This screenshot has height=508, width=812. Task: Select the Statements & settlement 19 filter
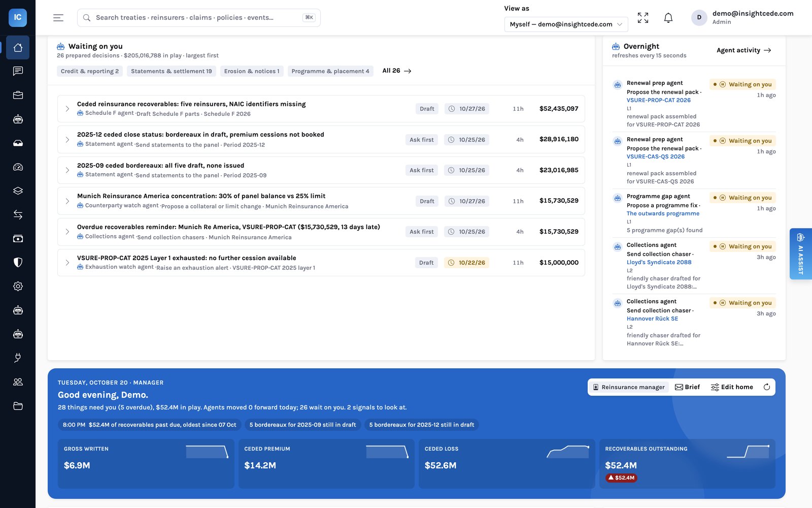172,71
